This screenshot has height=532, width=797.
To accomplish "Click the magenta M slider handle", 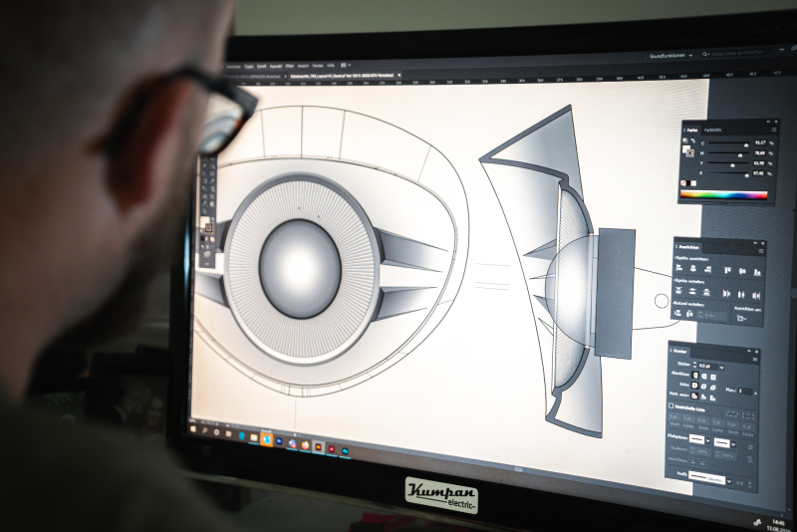I will [740, 155].
